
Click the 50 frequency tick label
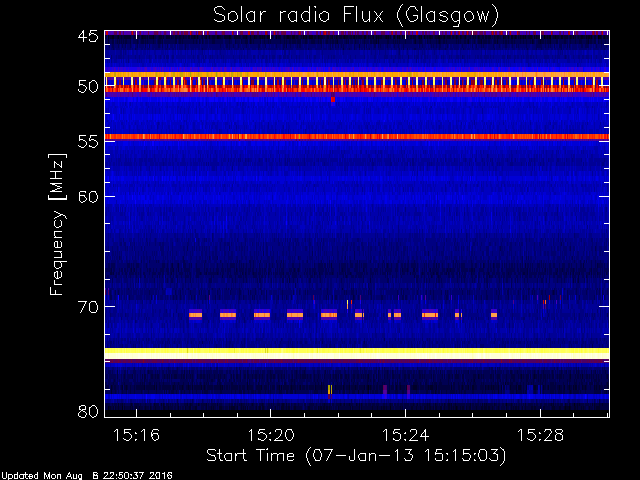[88, 87]
